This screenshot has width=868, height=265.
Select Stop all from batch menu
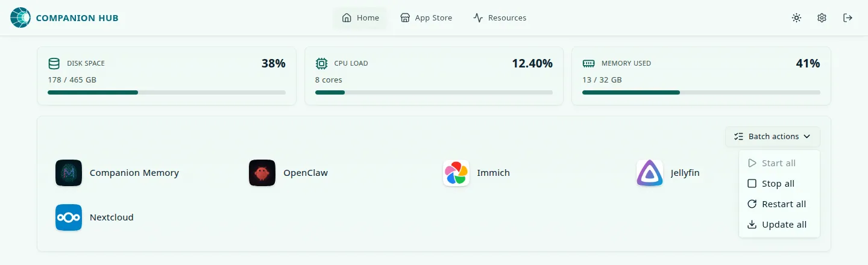(x=779, y=184)
